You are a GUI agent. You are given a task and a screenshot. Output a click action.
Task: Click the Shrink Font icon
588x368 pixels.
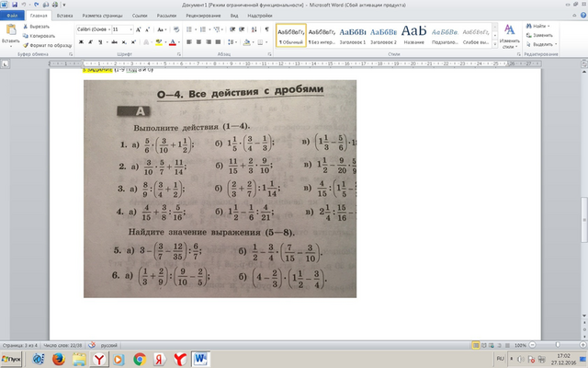point(147,29)
